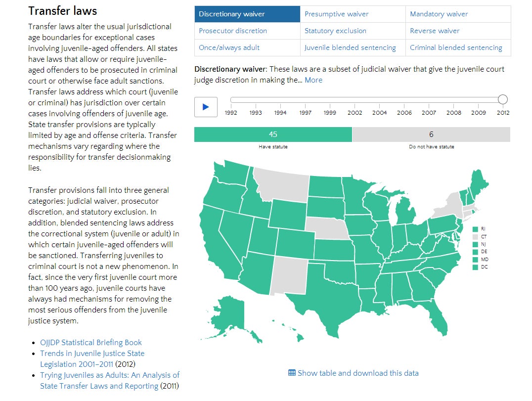This screenshot has height=401, width=532.
Task: Click the CT legend square
Action: point(475,237)
